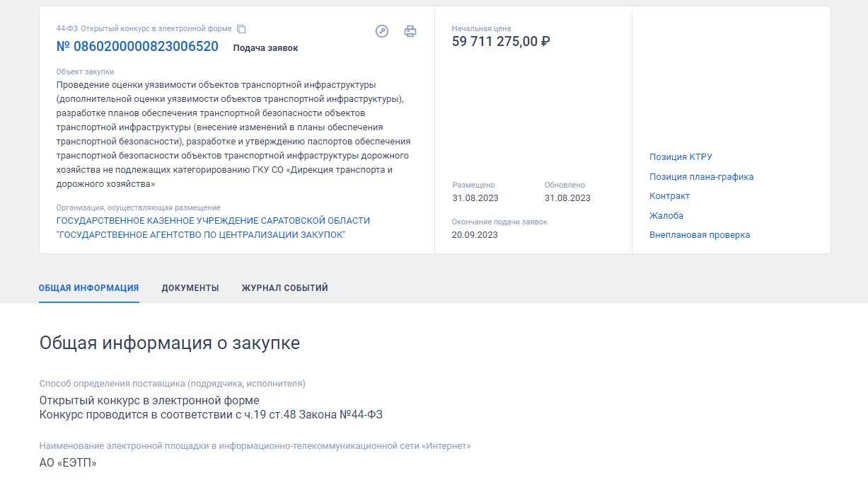Switch to the Документы tab
Image resolution: width=868 pixels, height=485 pixels.
(190, 288)
